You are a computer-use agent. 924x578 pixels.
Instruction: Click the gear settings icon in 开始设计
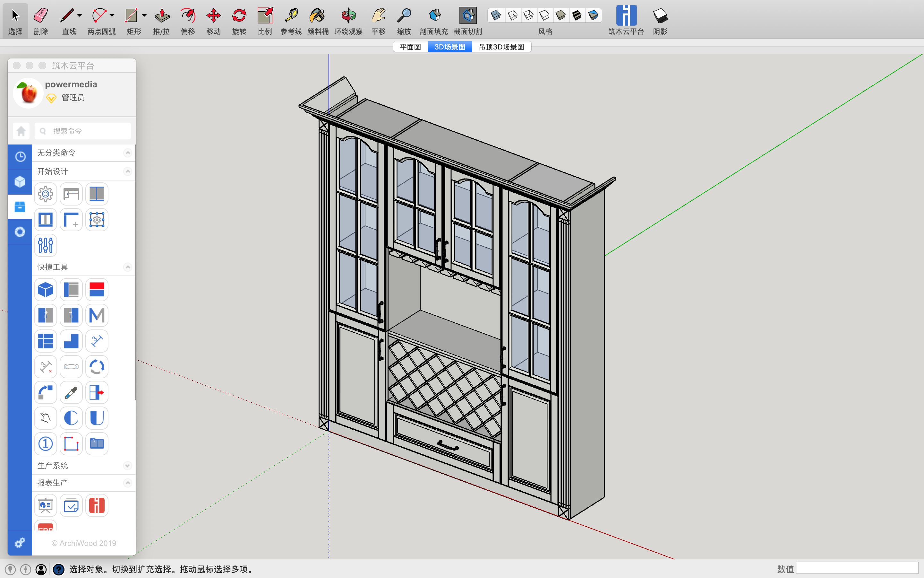pos(46,194)
